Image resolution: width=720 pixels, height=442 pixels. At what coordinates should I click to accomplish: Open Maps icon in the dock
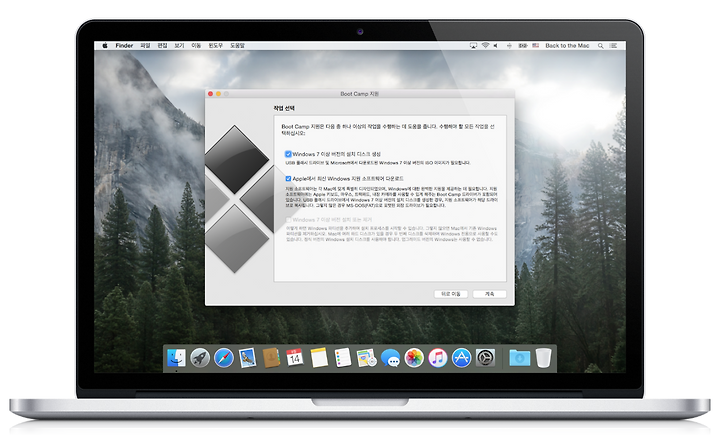366,358
